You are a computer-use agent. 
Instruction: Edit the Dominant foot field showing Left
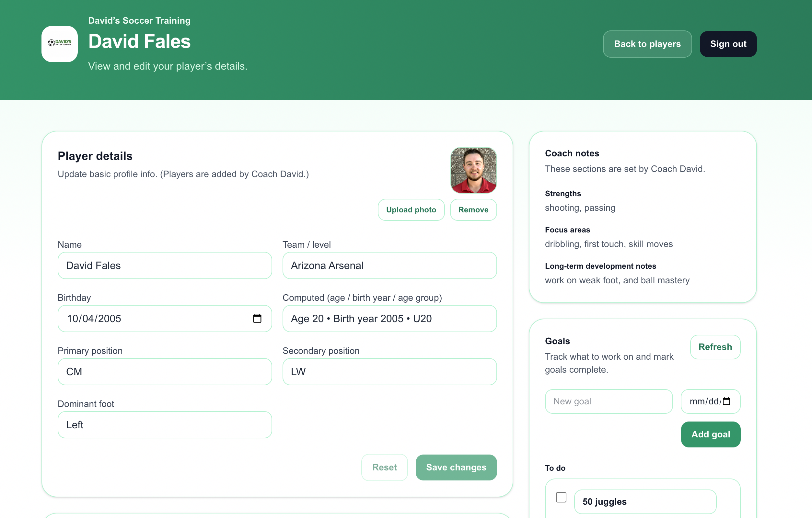pos(165,425)
